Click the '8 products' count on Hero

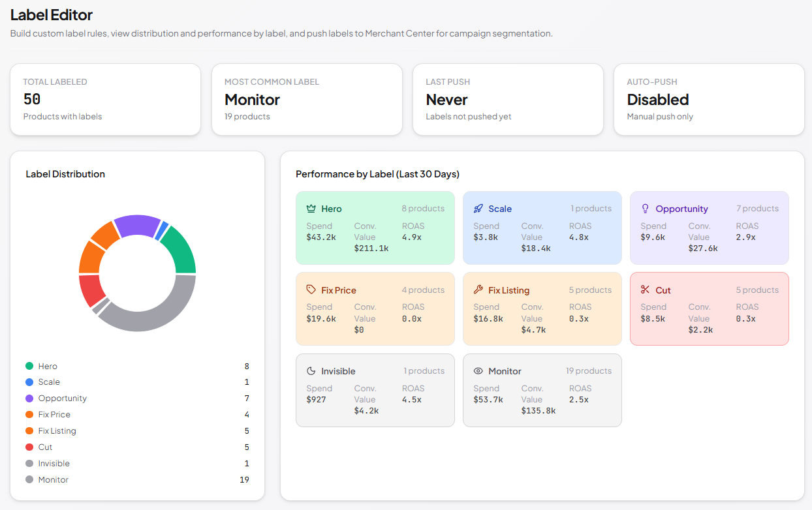coord(423,209)
